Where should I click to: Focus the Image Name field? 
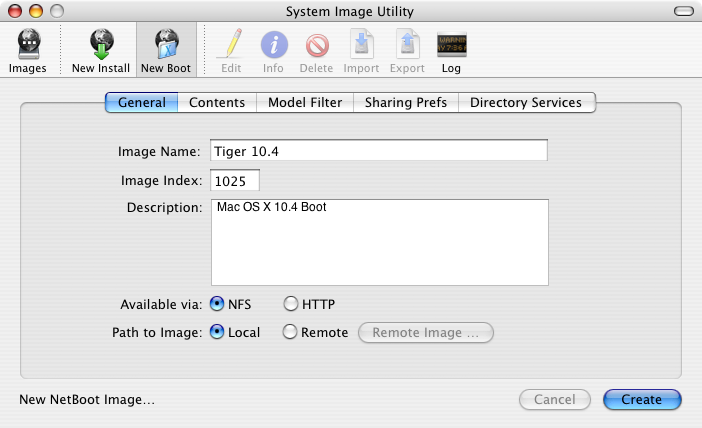tap(379, 150)
